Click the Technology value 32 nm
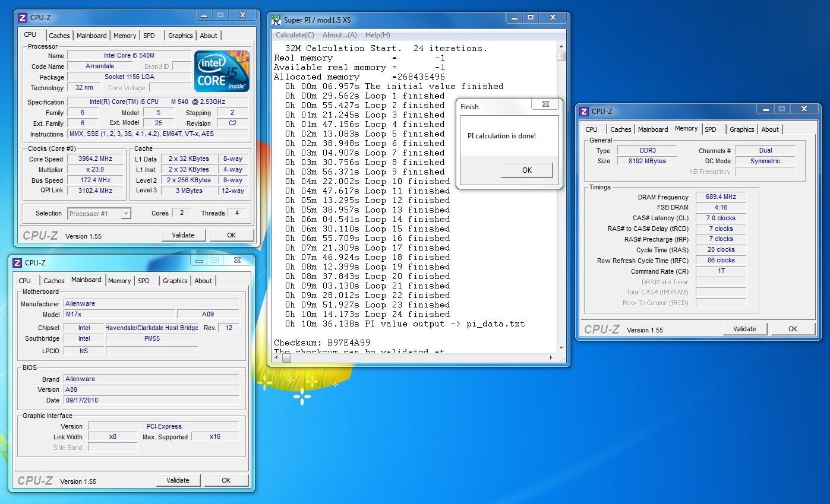This screenshot has height=504, width=830. click(x=84, y=88)
